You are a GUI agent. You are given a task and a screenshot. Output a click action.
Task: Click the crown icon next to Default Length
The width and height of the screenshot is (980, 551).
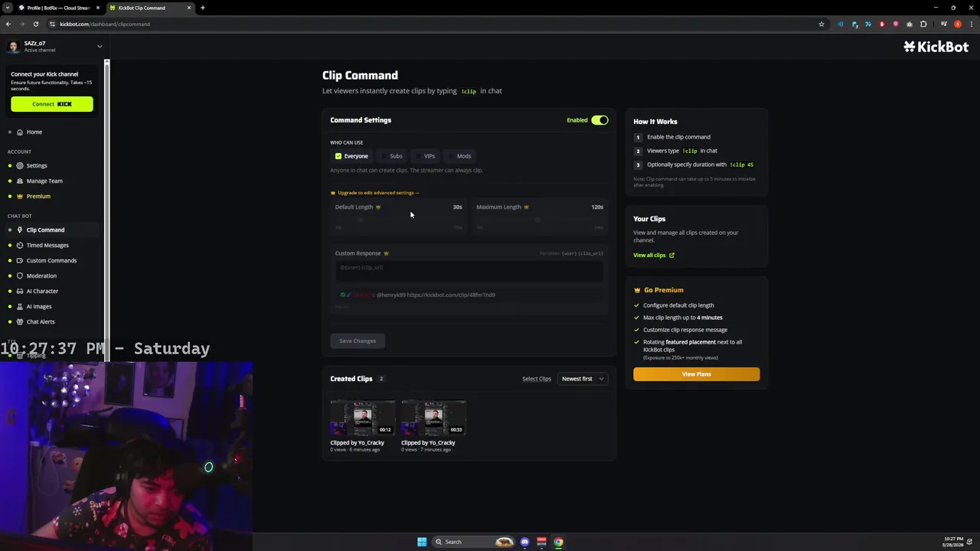[x=378, y=207]
